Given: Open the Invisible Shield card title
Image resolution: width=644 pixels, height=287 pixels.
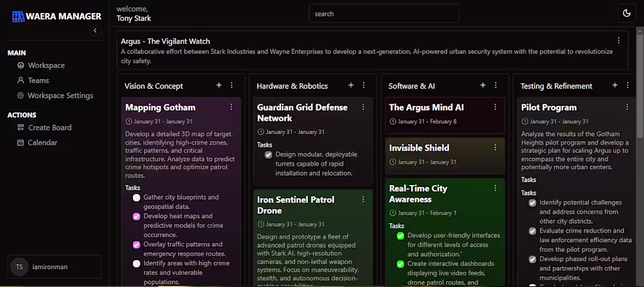Looking at the screenshot, I should point(419,148).
